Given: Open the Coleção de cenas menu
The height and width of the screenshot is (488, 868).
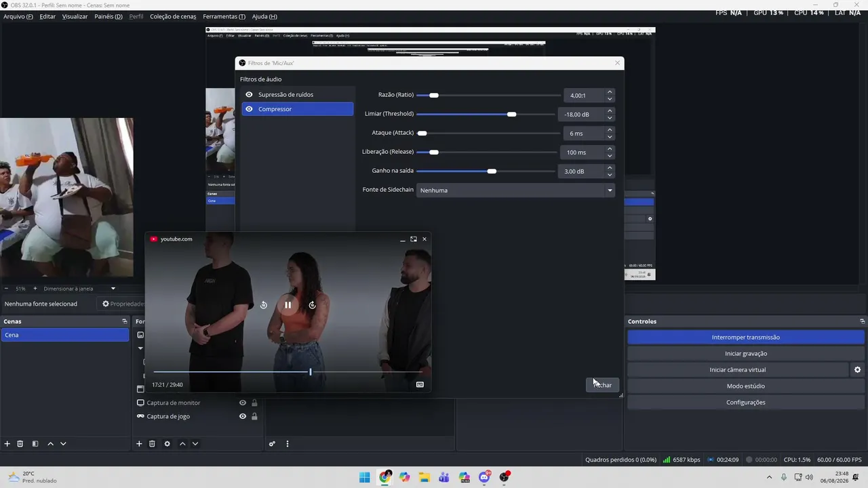Looking at the screenshot, I should click(173, 16).
